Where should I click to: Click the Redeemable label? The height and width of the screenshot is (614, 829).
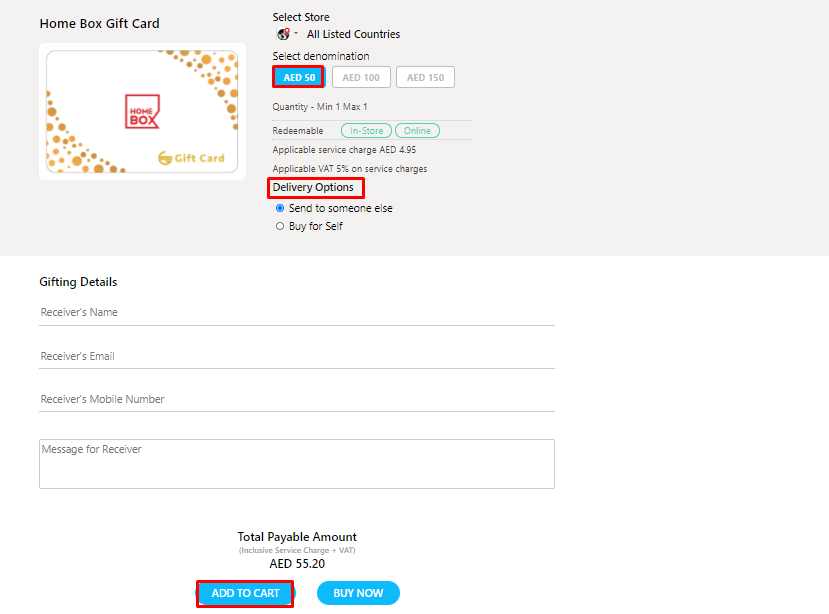coord(298,131)
